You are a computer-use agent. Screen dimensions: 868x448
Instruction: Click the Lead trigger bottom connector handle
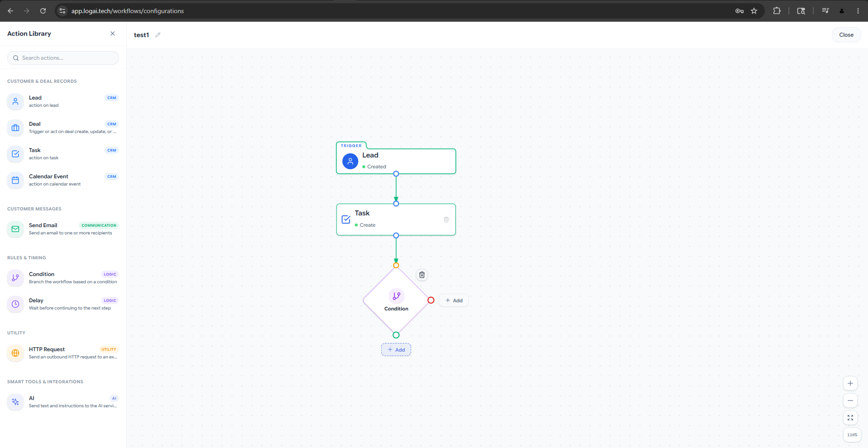(396, 174)
